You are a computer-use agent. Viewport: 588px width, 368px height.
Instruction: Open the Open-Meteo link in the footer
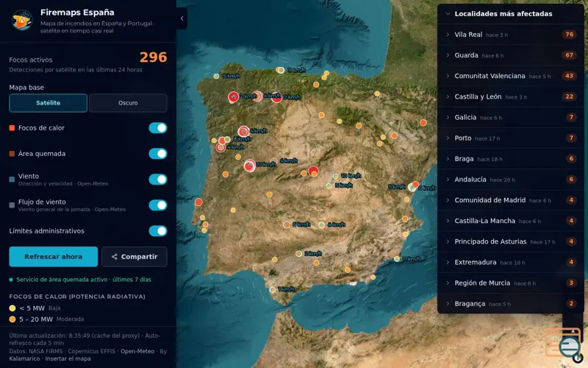tap(137, 351)
